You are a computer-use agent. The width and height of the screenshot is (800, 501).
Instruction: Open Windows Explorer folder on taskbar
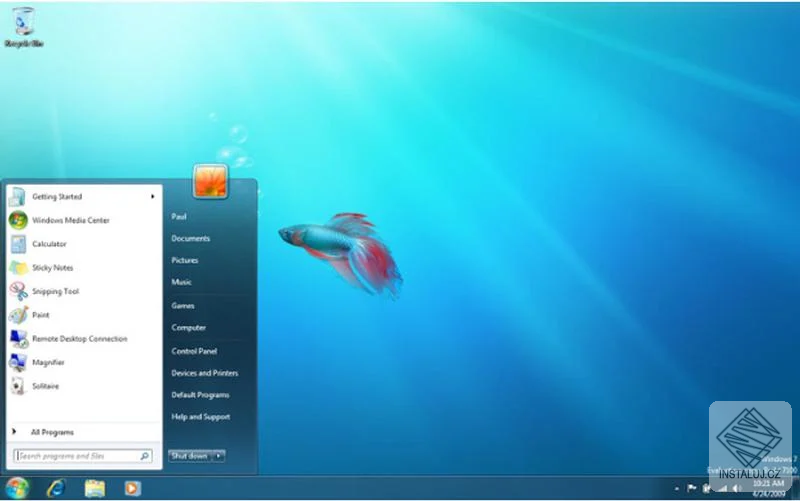tap(95, 489)
